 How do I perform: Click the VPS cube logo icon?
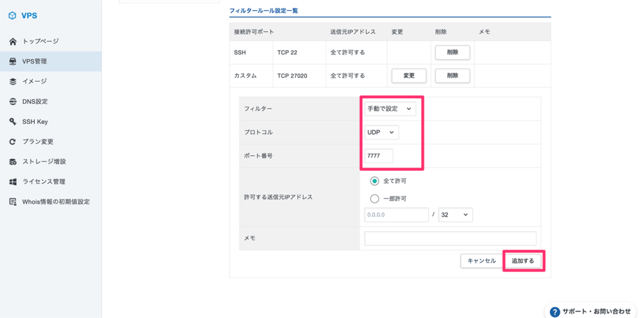(x=13, y=16)
